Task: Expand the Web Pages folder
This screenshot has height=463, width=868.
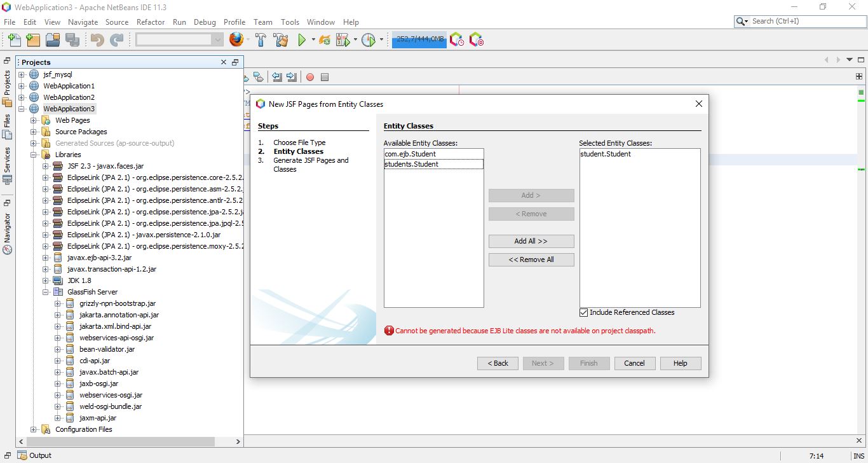Action: tap(33, 120)
